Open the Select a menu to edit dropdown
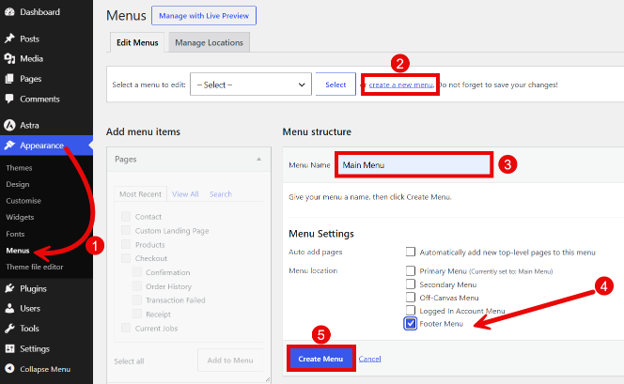624x384 pixels. [251, 84]
